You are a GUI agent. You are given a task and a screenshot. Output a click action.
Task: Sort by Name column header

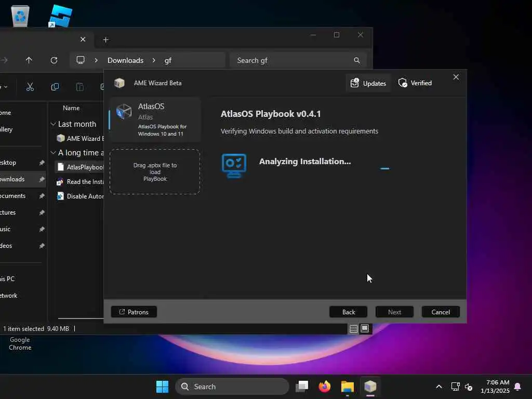[x=71, y=108]
